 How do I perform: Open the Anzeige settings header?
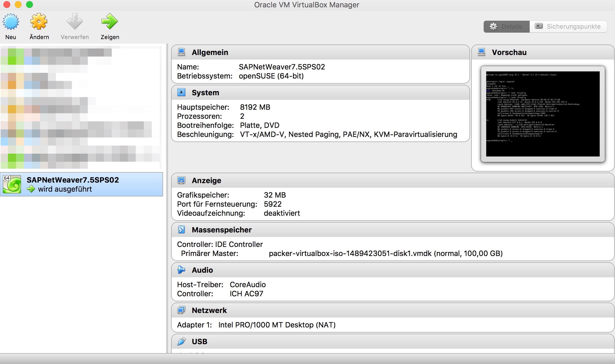click(x=393, y=180)
